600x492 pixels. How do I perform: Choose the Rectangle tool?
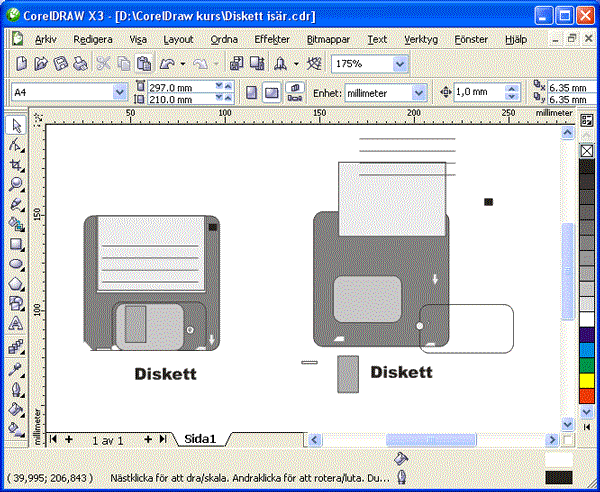click(x=16, y=243)
